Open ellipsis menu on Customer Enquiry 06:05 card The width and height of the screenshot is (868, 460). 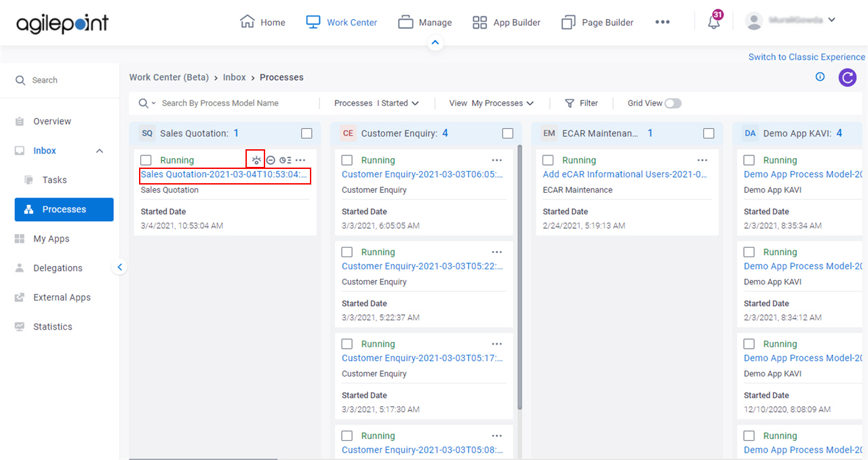click(497, 160)
